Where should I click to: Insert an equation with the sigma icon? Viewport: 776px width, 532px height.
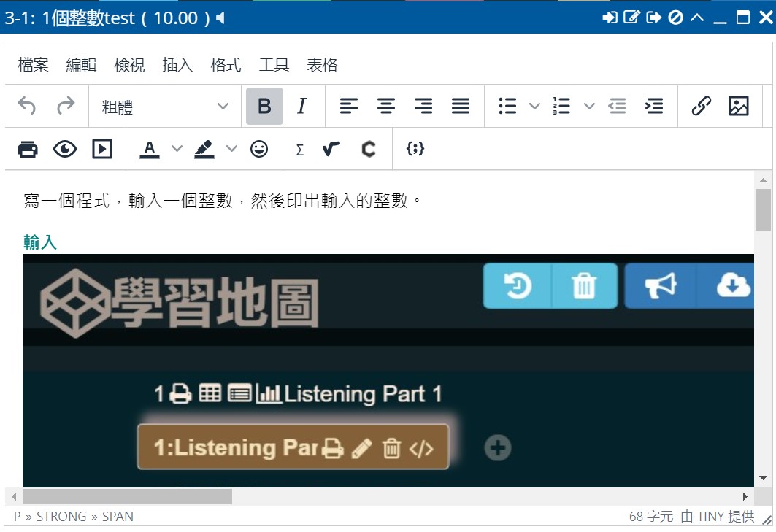pyautogui.click(x=300, y=150)
